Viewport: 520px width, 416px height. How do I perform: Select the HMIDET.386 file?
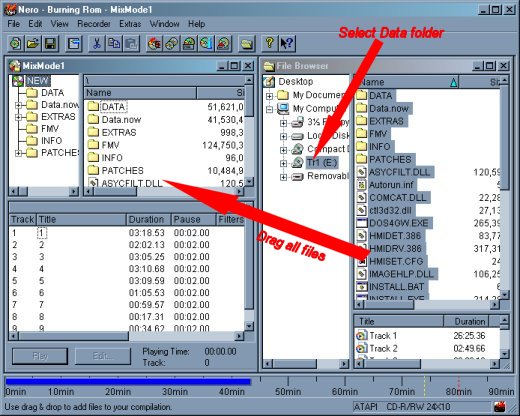pyautogui.click(x=395, y=236)
